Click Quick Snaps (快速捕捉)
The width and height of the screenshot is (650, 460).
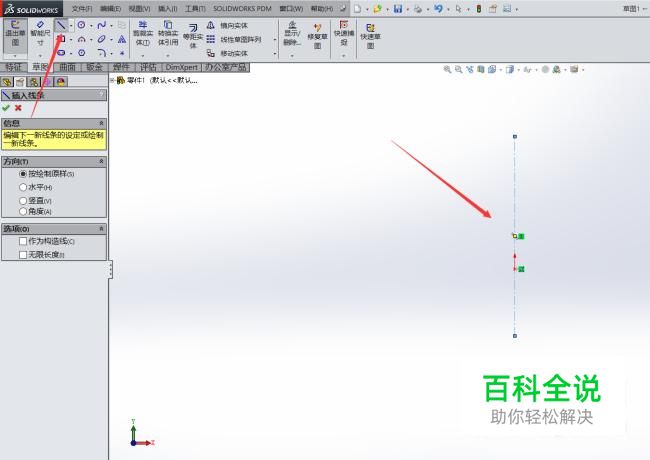pos(344,33)
